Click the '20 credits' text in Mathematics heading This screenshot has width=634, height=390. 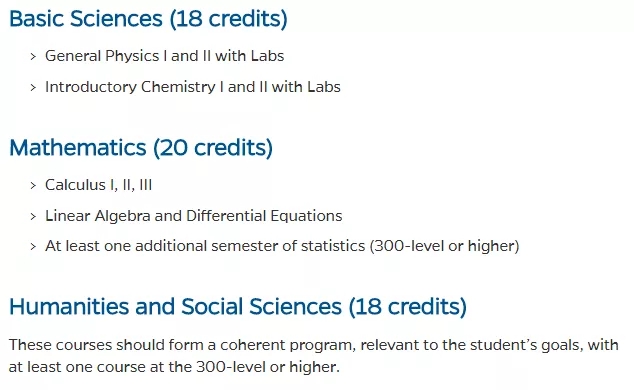click(x=213, y=148)
